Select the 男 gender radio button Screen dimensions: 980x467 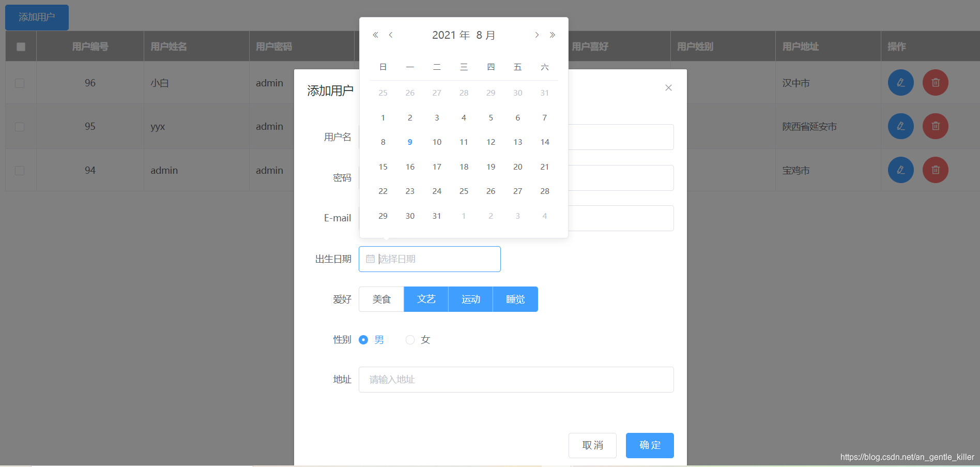(363, 340)
